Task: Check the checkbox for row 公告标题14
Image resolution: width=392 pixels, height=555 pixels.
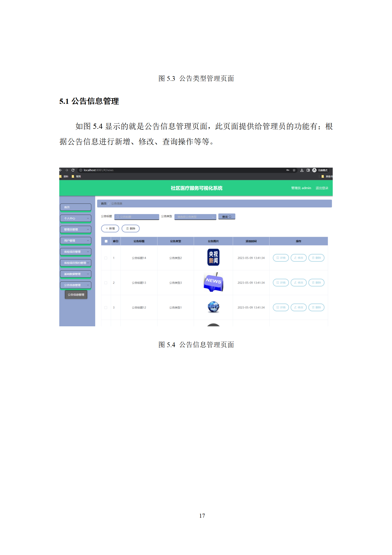Action: [x=106, y=258]
